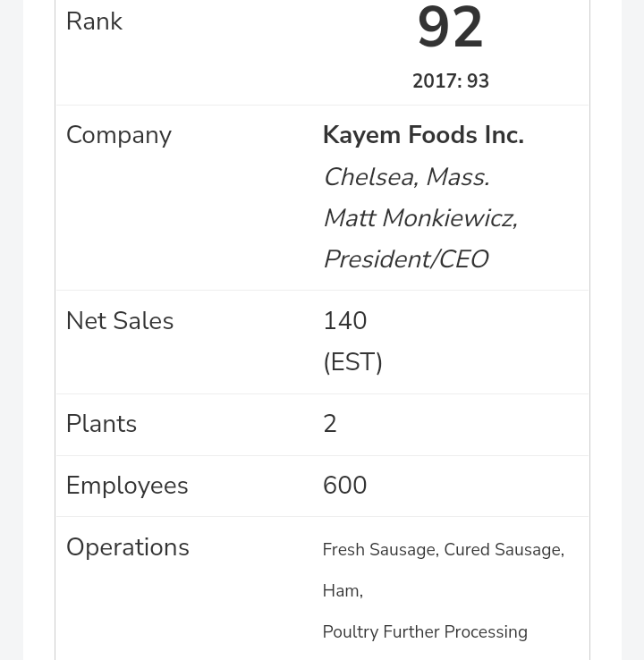
Task: Click the Employees row label
Action: tap(127, 486)
